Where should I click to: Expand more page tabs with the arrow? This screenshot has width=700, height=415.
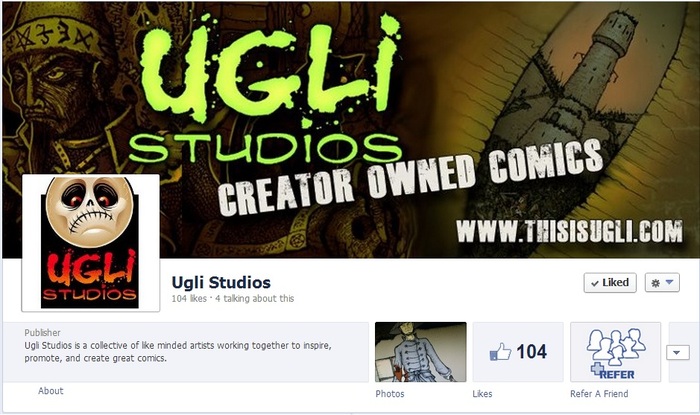(x=677, y=353)
